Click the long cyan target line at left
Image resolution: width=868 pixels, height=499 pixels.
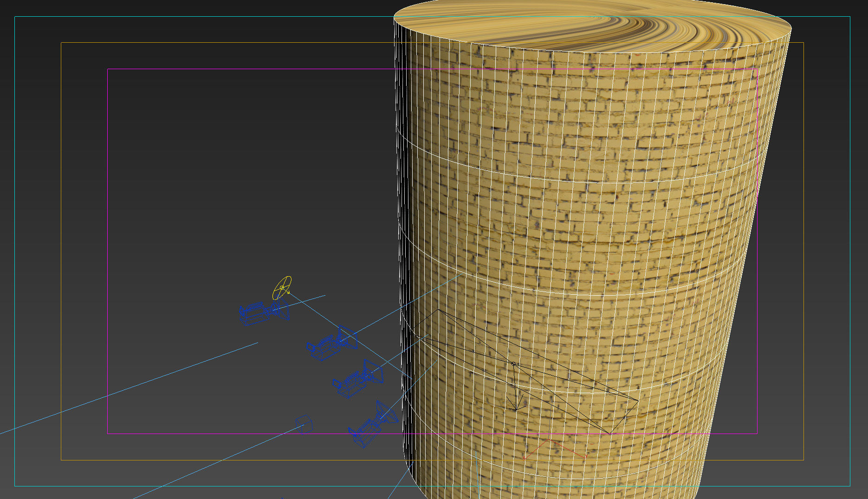[129, 388]
